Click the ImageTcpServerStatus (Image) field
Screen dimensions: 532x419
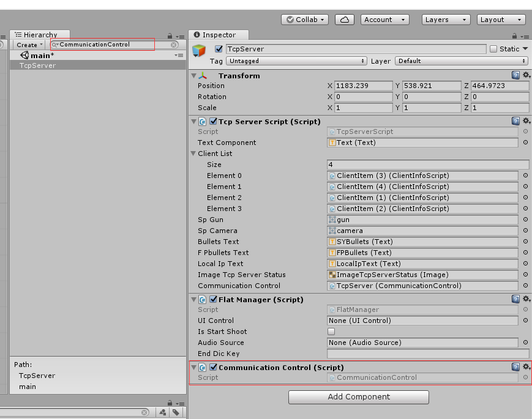point(422,275)
